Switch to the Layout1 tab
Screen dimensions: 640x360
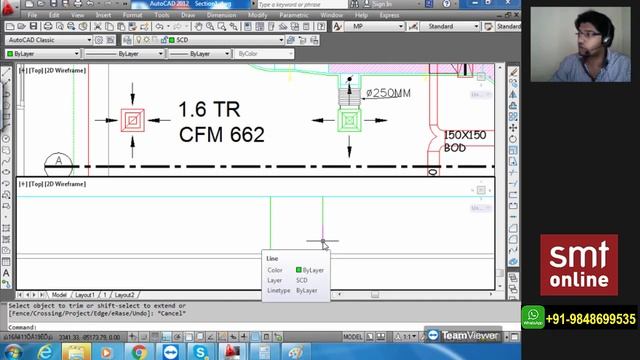85,295
